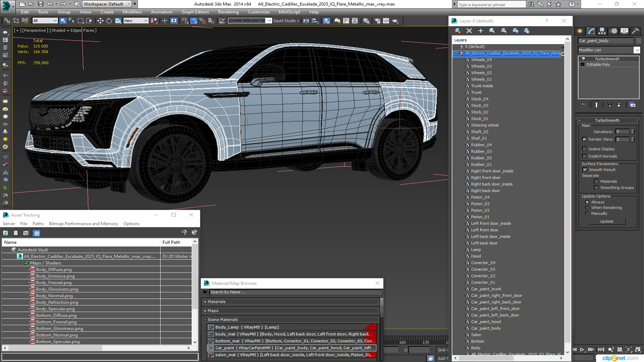Open Paths menu in Asset Tracking

(x=38, y=224)
